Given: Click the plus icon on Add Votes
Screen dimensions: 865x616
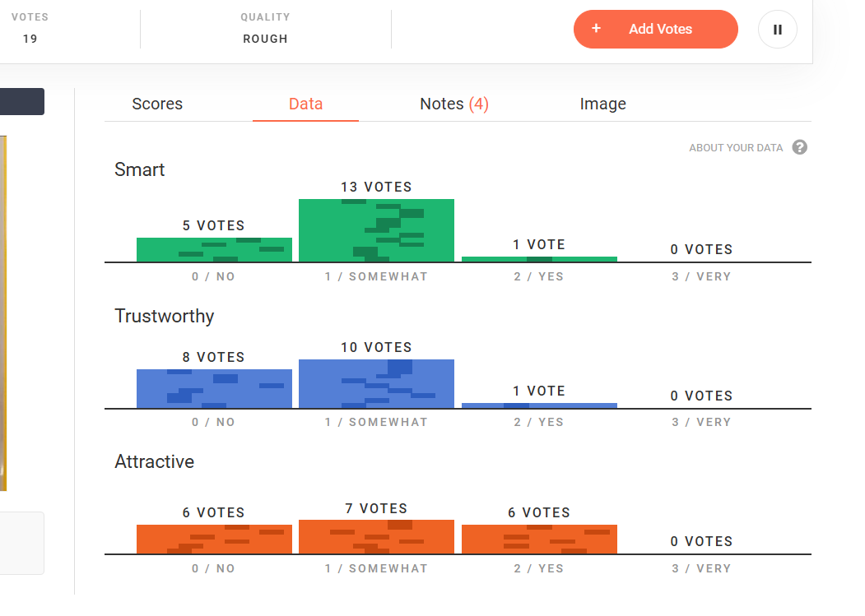Looking at the screenshot, I should pyautogui.click(x=596, y=29).
